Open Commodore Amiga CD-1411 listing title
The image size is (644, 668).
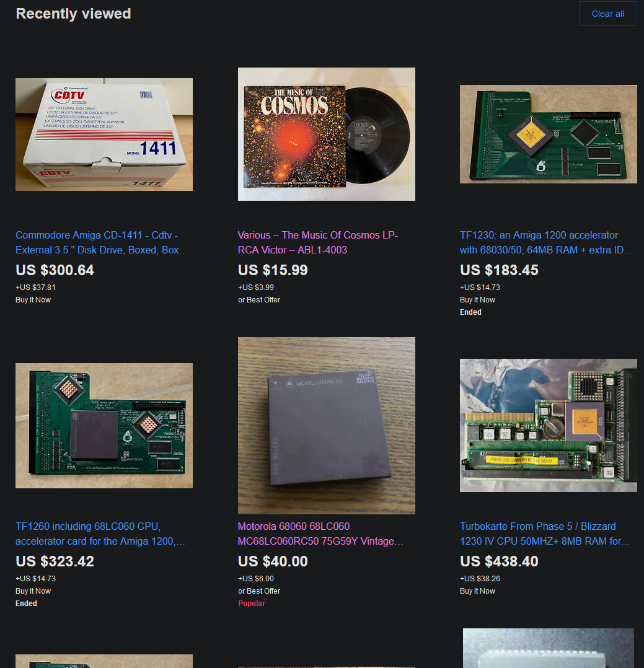(102, 242)
